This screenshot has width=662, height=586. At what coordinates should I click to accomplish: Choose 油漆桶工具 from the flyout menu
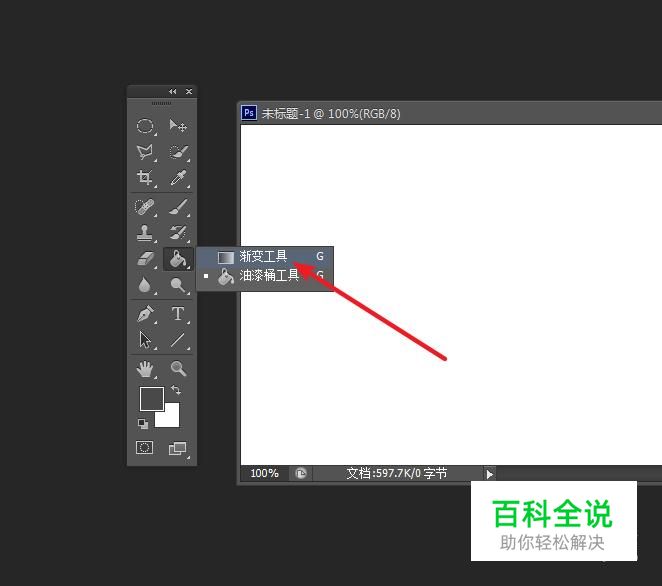(x=265, y=276)
